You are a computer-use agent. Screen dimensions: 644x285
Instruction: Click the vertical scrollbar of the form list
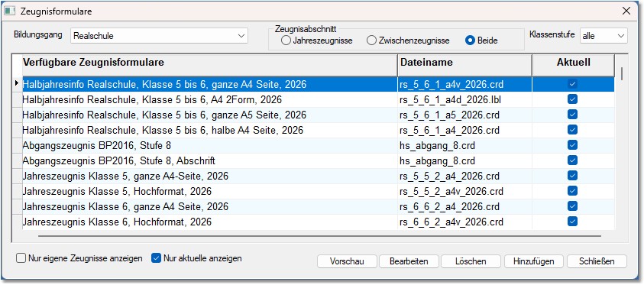click(x=622, y=74)
